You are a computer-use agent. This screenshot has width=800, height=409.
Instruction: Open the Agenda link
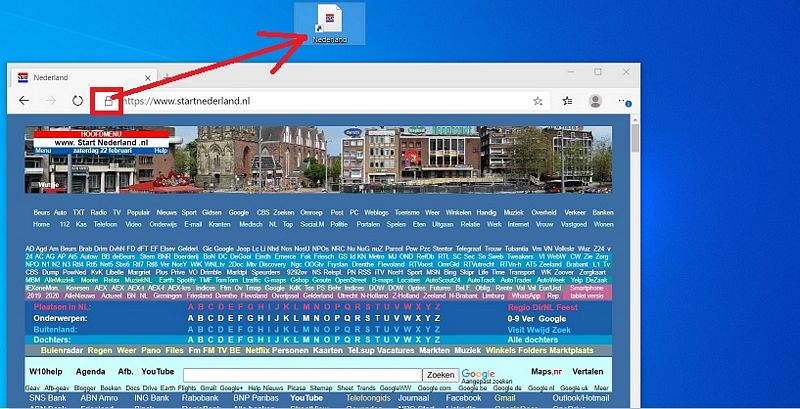pyautogui.click(x=90, y=372)
